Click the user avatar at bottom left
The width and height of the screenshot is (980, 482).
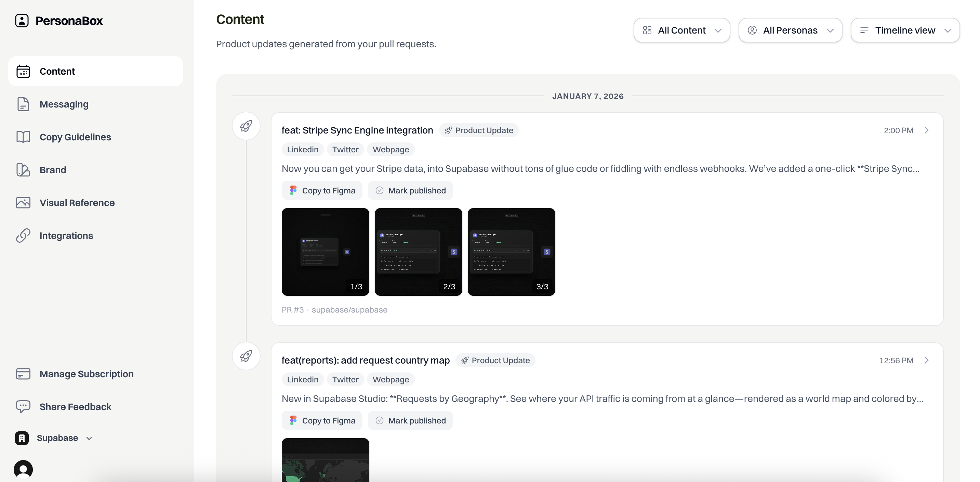[23, 469]
